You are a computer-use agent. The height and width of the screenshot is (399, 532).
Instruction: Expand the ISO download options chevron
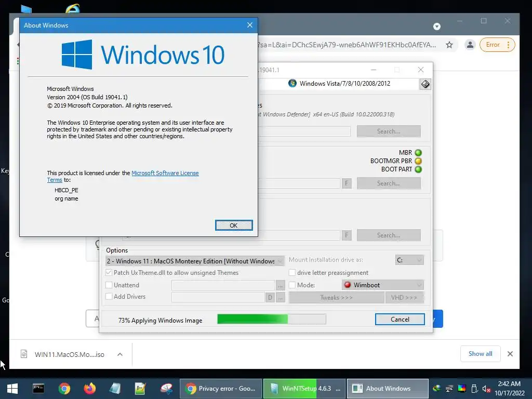(x=120, y=354)
